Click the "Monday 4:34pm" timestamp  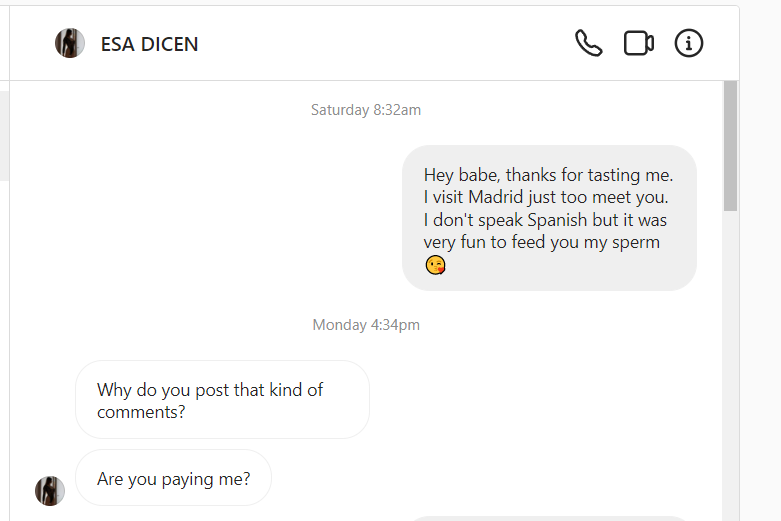coord(365,325)
